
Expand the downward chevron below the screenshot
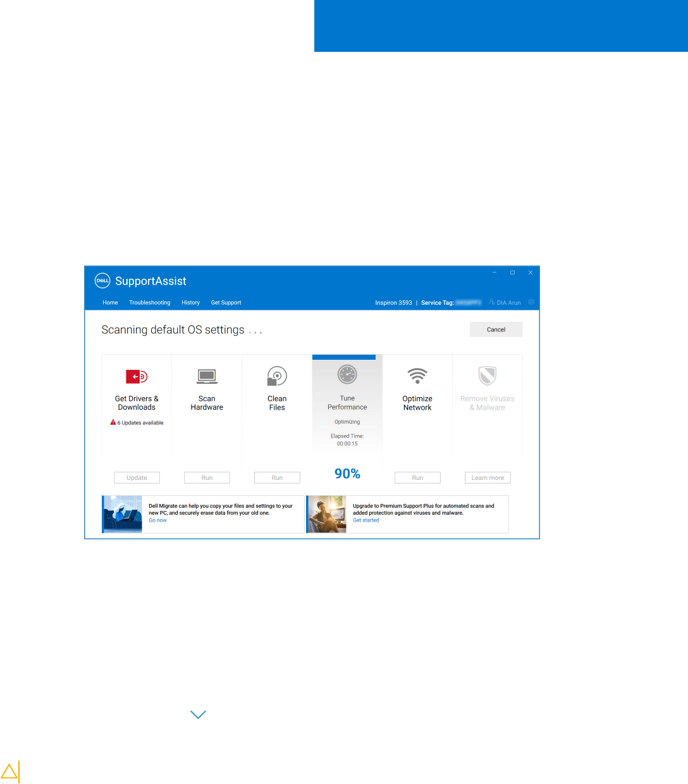coord(199,714)
